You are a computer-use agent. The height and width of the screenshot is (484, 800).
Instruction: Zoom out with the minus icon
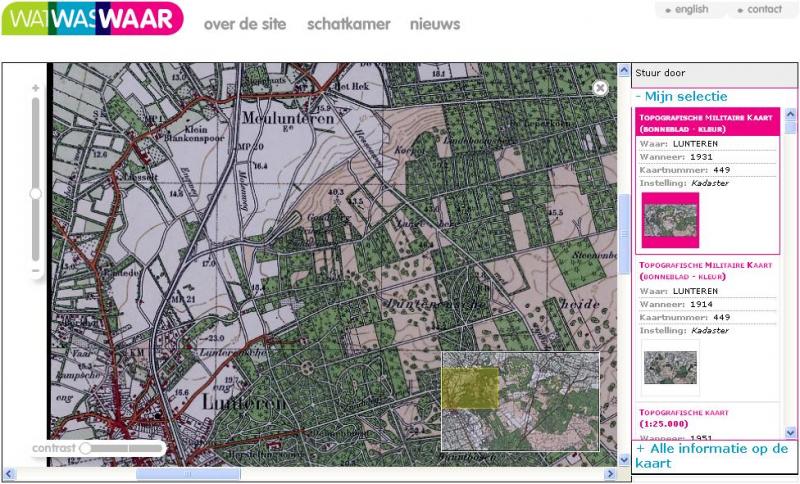35,270
